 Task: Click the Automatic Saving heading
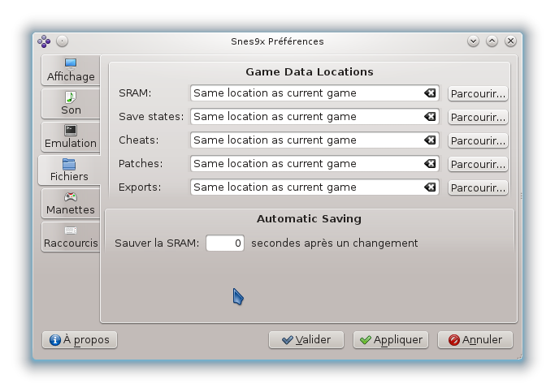[309, 219]
